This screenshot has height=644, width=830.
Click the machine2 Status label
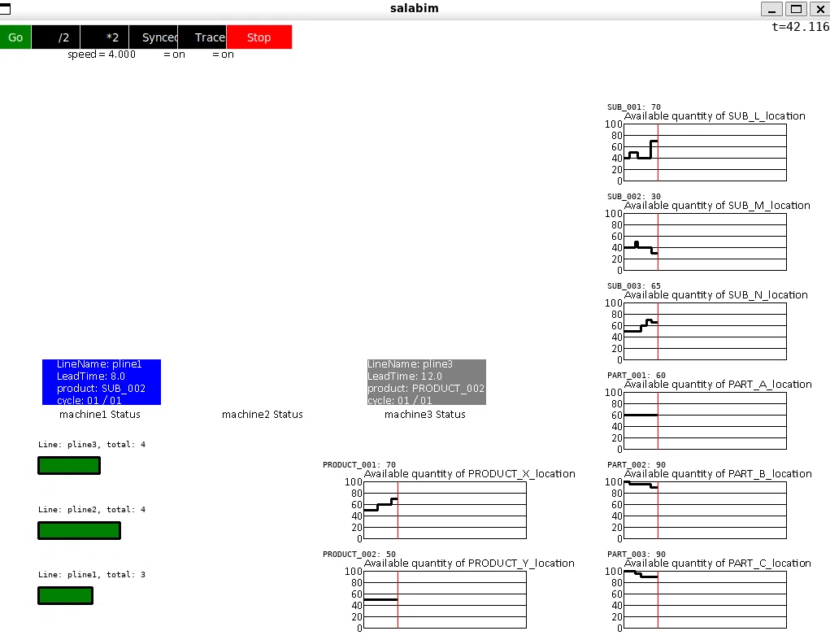pos(263,414)
